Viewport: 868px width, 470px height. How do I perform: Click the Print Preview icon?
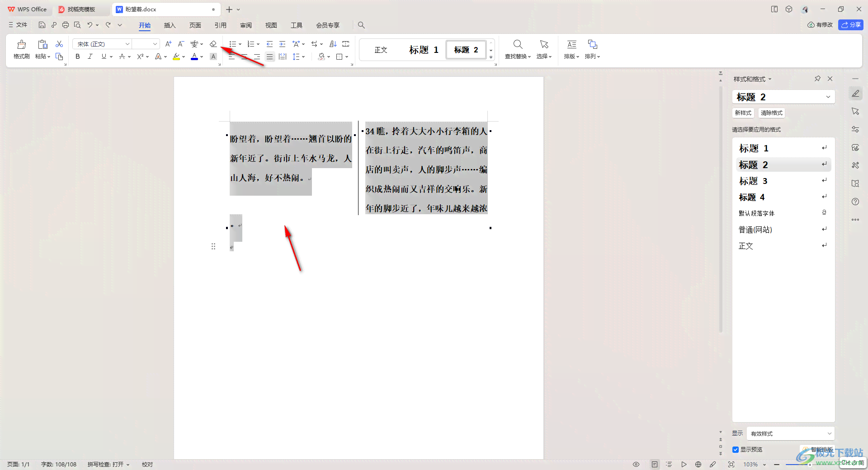(77, 25)
